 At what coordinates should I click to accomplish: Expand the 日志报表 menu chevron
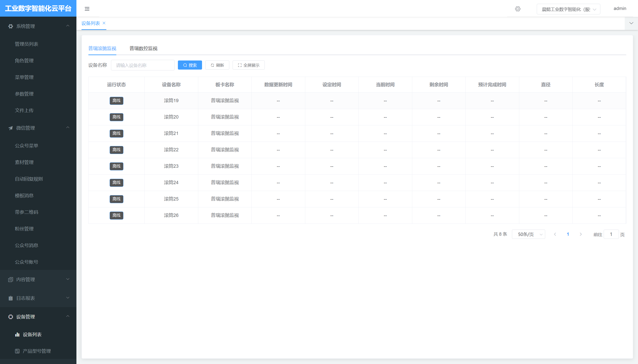pyautogui.click(x=68, y=298)
